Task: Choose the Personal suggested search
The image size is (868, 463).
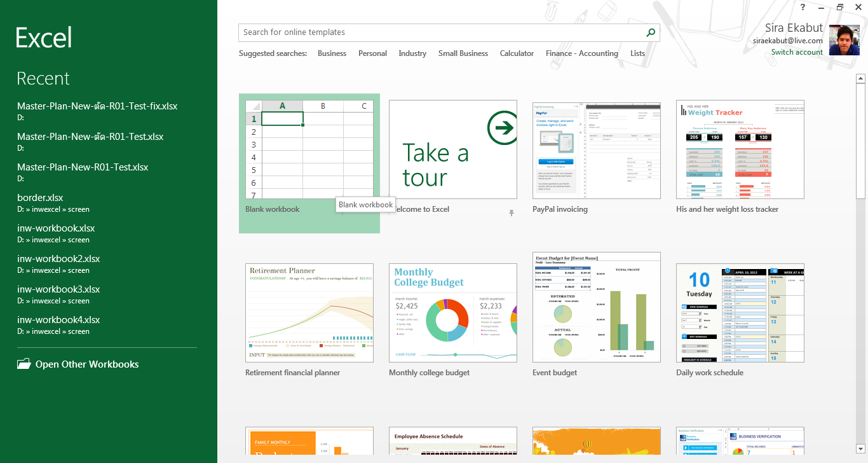Action: 372,53
